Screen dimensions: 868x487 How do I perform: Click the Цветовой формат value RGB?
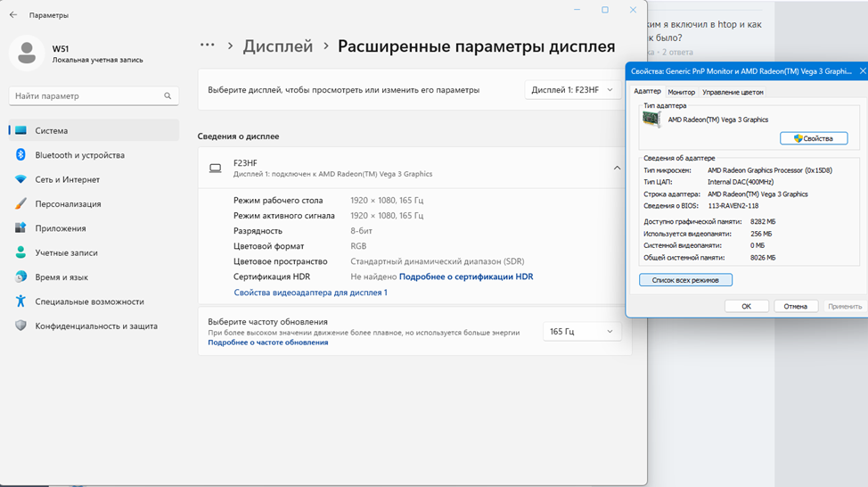(x=358, y=246)
